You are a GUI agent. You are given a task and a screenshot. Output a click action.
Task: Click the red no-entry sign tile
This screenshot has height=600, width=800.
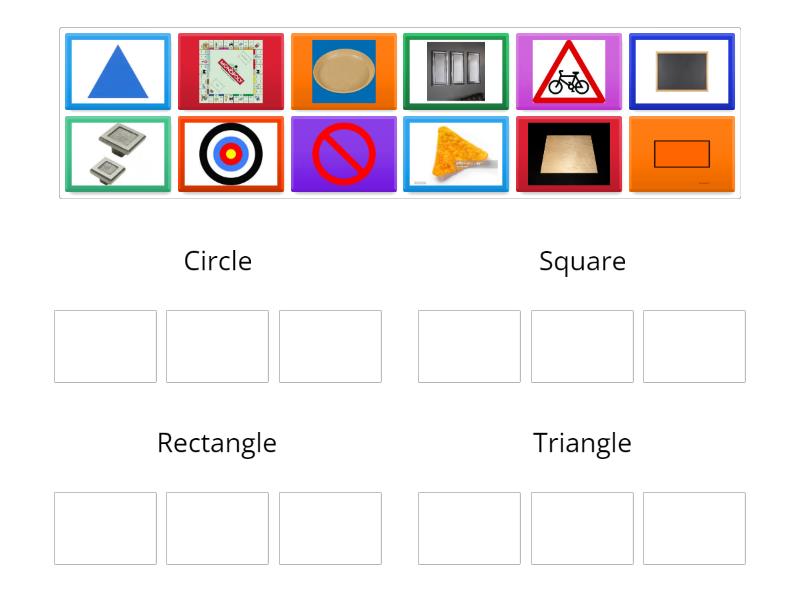(343, 154)
